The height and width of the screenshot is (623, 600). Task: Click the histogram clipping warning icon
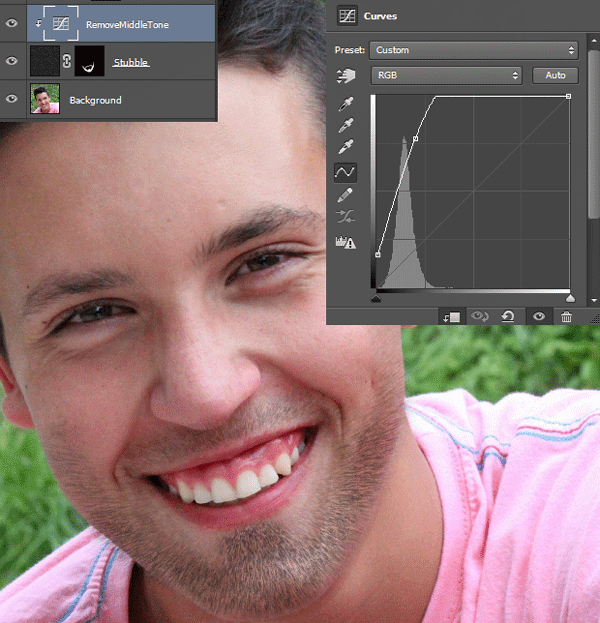346,242
